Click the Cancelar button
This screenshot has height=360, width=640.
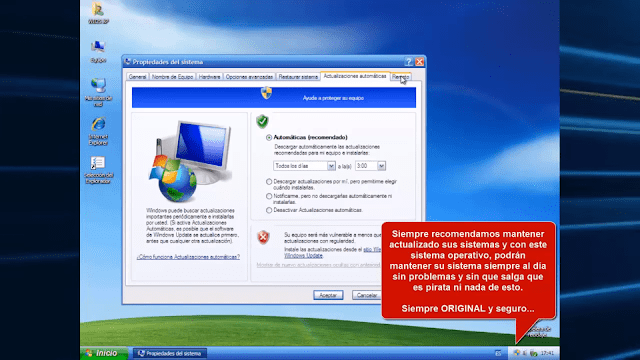click(367, 295)
